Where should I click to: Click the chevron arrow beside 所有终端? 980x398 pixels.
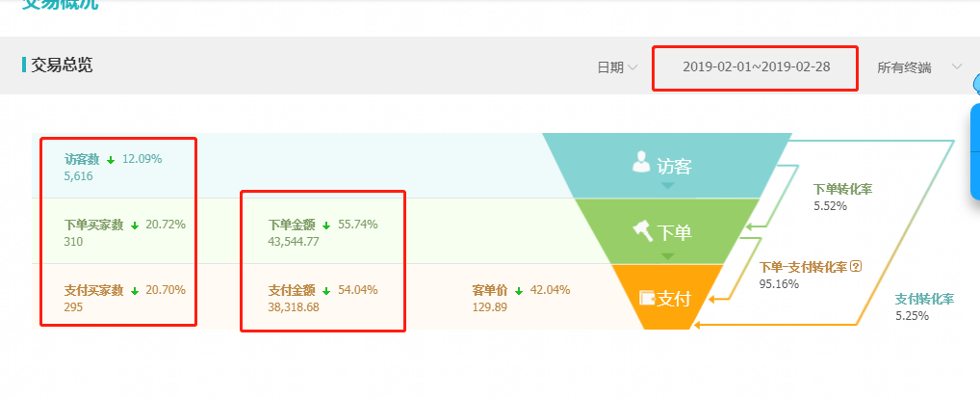coord(956,66)
